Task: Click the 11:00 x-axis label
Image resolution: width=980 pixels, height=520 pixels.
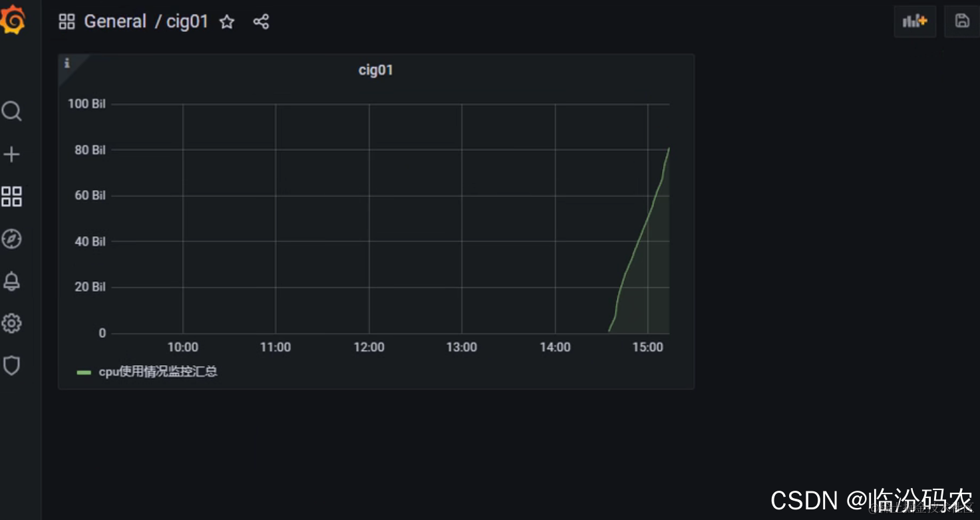Action: click(275, 347)
